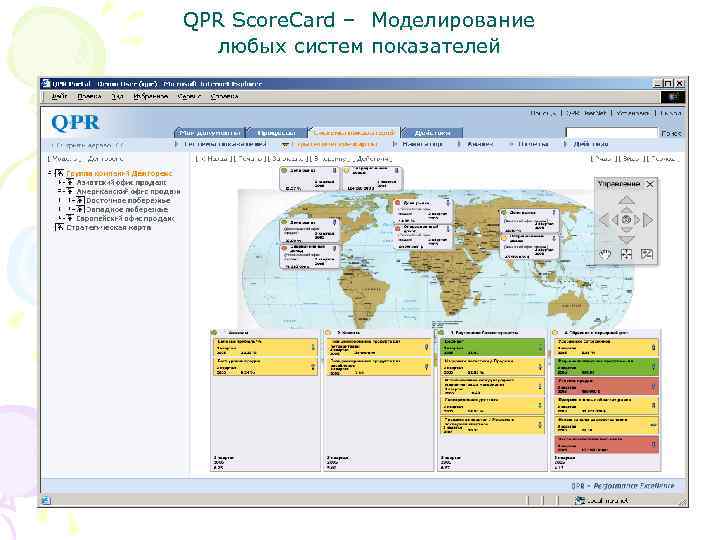This screenshot has height=540, width=720.
Task: Switch to the Действия tab
Action: 432,133
